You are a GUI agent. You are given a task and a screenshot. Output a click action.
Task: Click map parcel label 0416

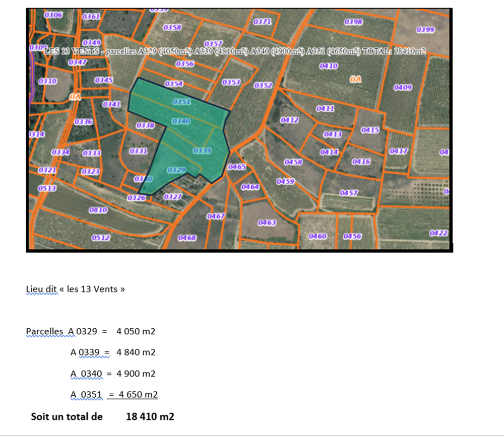coord(361,162)
